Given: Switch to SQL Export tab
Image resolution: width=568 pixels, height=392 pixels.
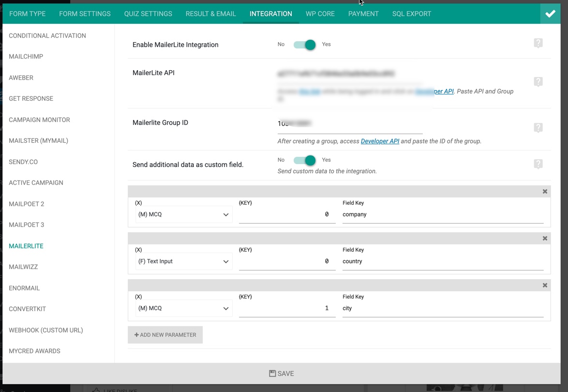Looking at the screenshot, I should (x=412, y=14).
